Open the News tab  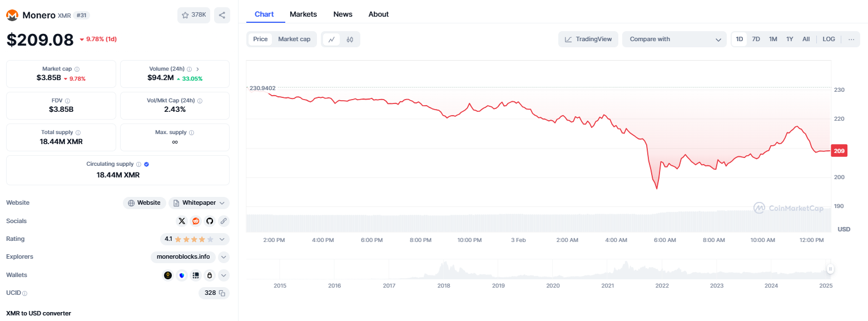[343, 14]
